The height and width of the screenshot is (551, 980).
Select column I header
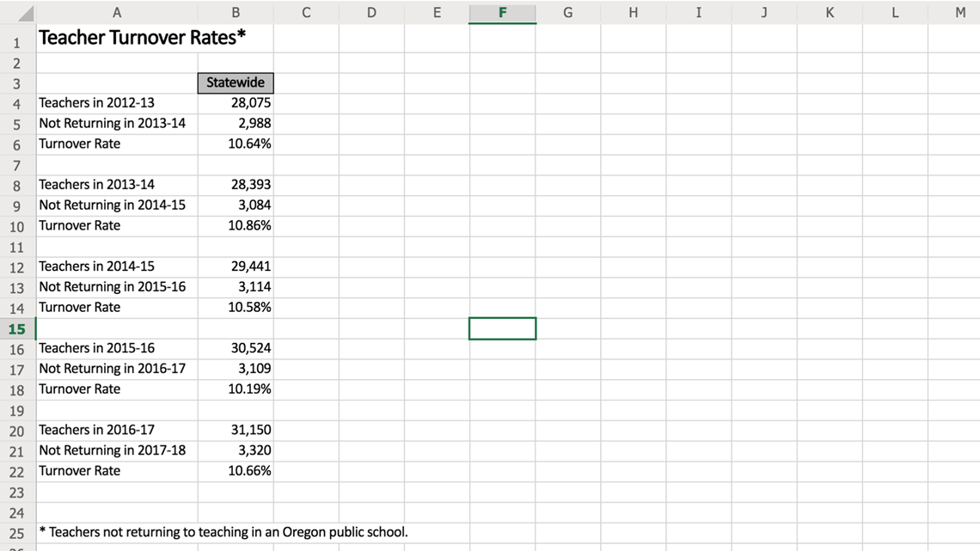[x=699, y=13]
